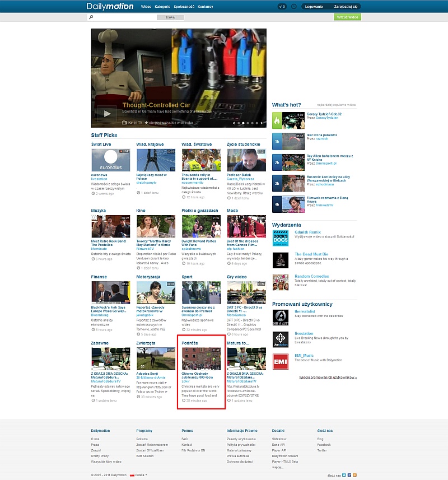Open the checkmark counter showing 0

(x=282, y=6)
